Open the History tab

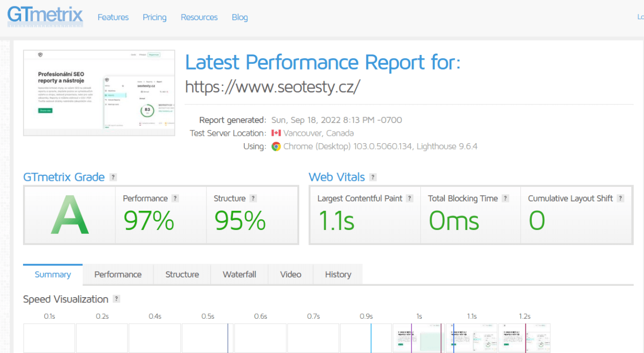[x=338, y=275]
